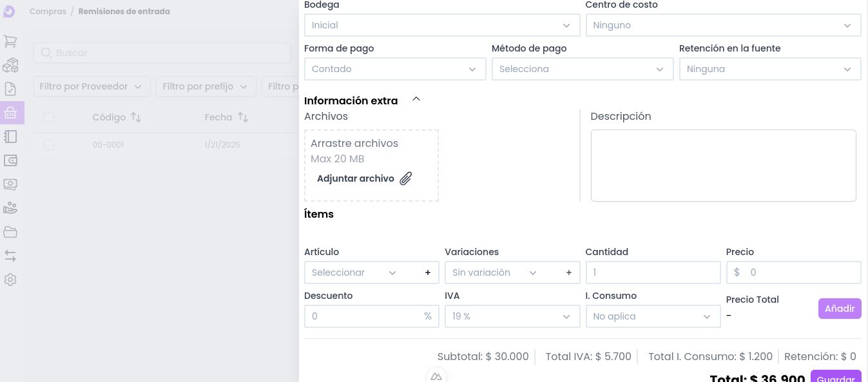The height and width of the screenshot is (382, 868).
Task: Check the box for row 00-0001
Action: [x=49, y=145]
